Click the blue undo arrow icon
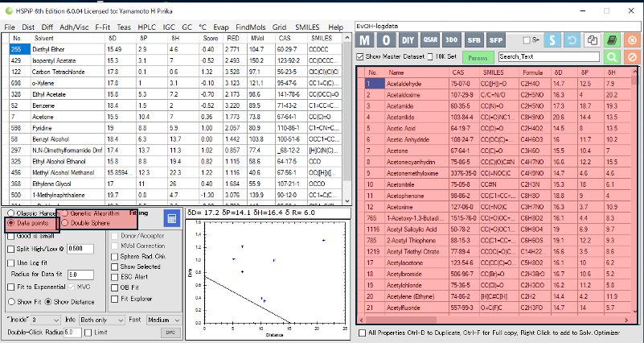This screenshot has width=644, height=343. pyautogui.click(x=572, y=39)
